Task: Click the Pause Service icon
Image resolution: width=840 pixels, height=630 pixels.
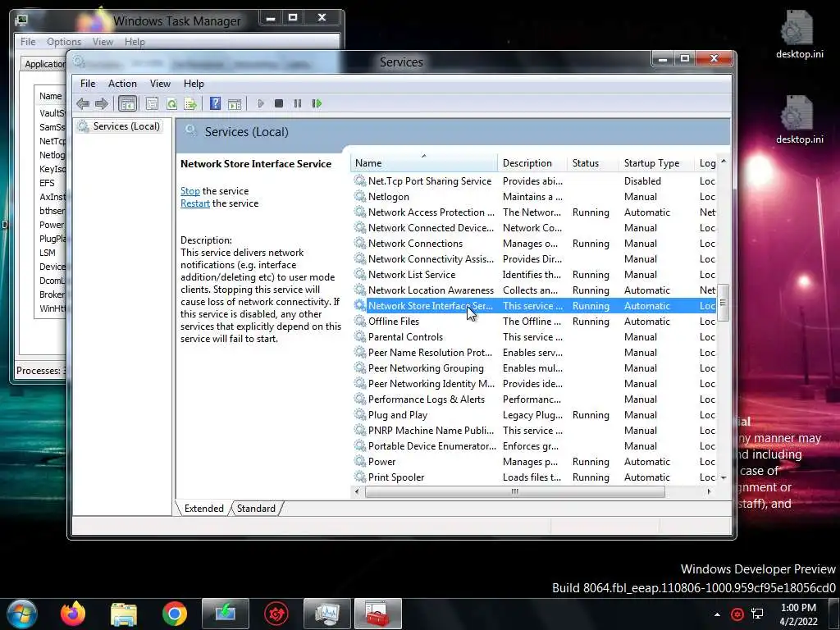Action: pos(298,103)
